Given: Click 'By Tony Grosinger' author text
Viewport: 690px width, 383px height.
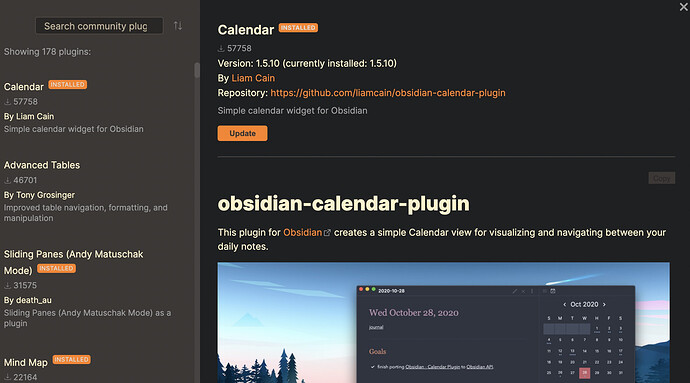Looking at the screenshot, I should click(39, 195).
